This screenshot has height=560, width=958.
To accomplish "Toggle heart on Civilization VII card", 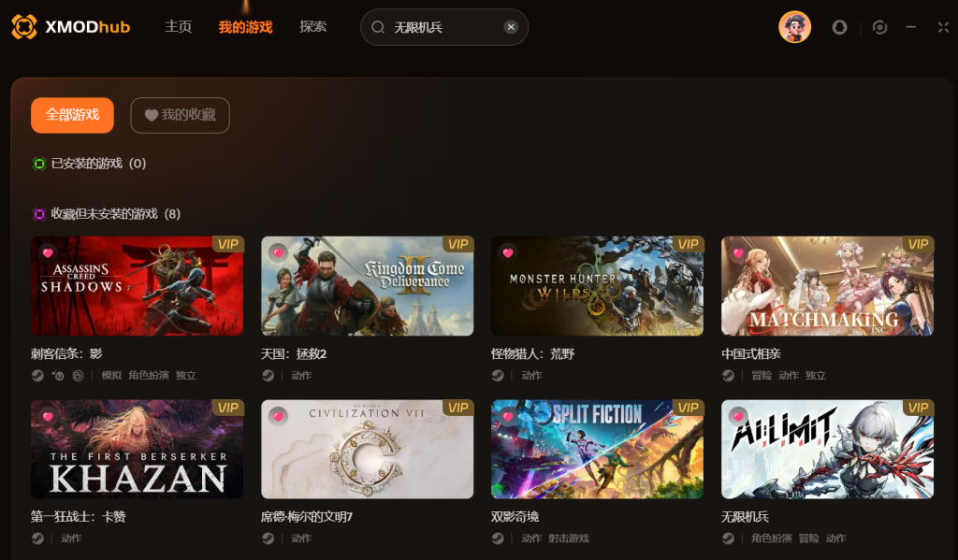I will pyautogui.click(x=278, y=416).
